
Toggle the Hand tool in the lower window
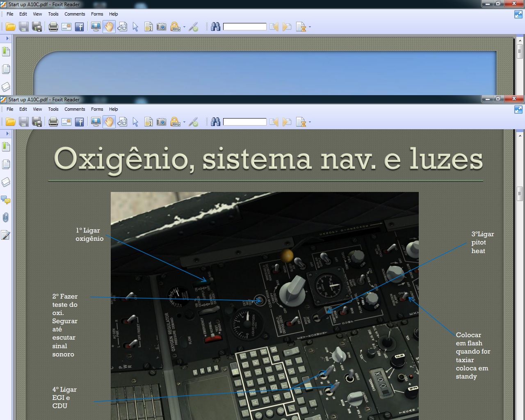click(109, 122)
